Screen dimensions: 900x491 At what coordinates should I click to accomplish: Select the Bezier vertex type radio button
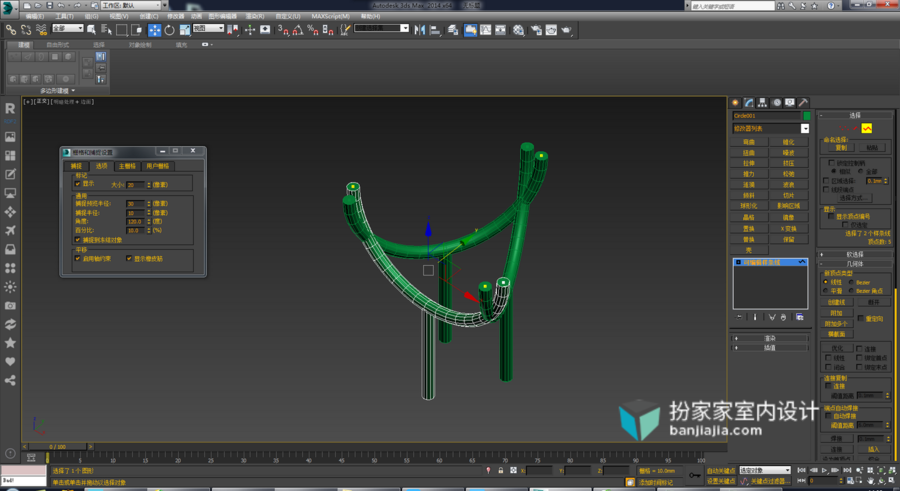coord(851,282)
